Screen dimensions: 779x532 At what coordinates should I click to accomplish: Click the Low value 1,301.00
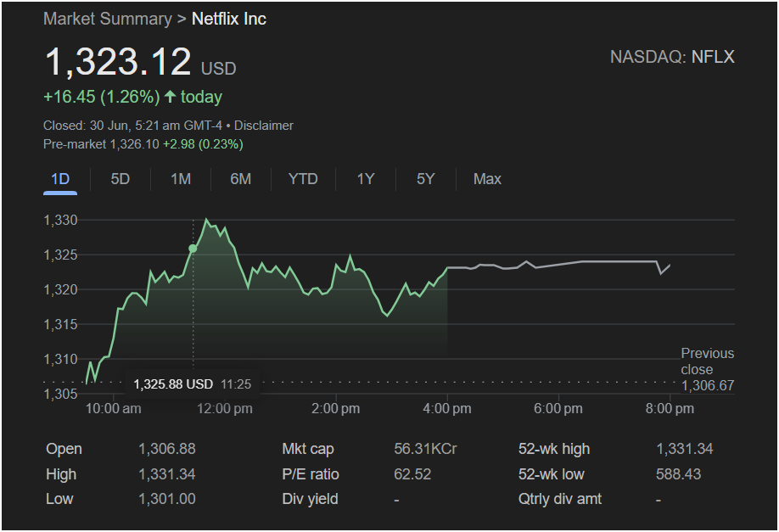click(x=167, y=499)
